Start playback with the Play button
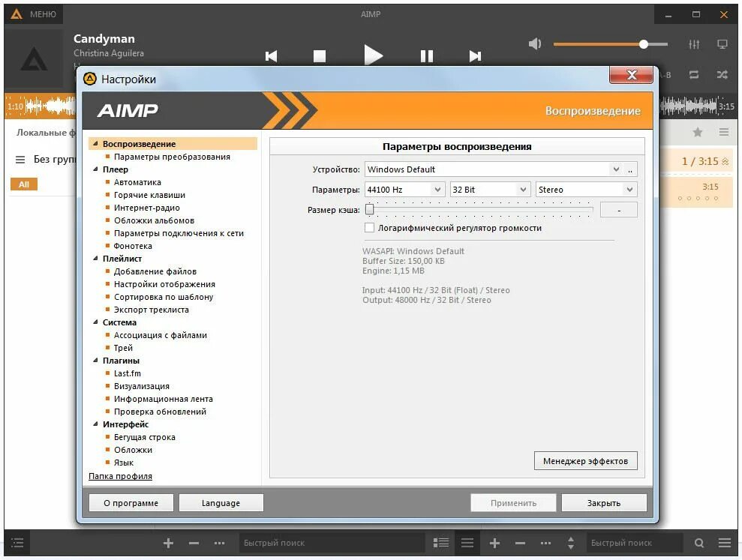Screen dimensions: 742x560 pos(374,55)
